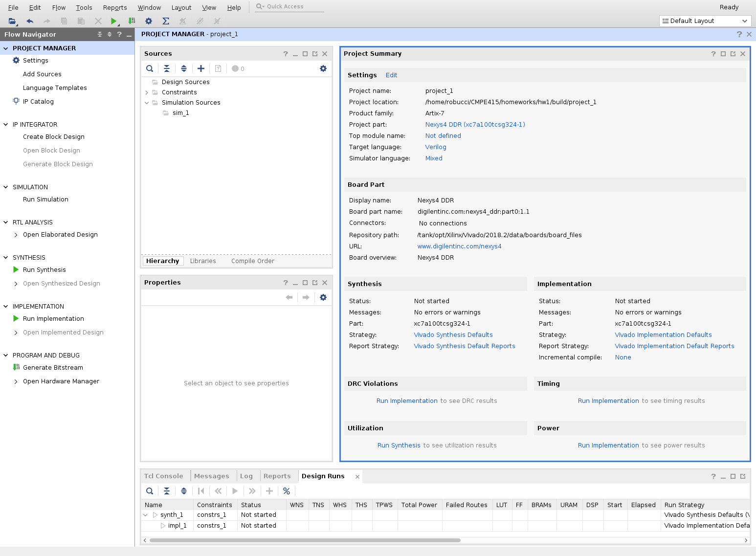The height and width of the screenshot is (556, 756).
Task: Search within the Sources panel
Action: (x=150, y=68)
